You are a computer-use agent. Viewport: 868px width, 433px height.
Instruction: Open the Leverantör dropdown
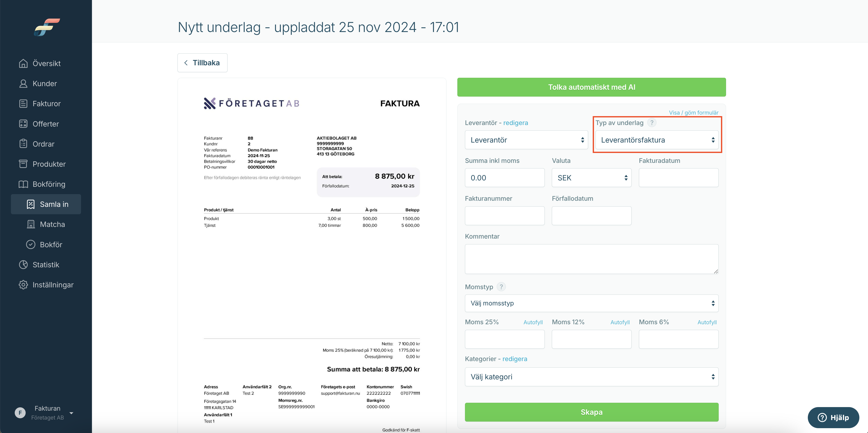(x=526, y=140)
